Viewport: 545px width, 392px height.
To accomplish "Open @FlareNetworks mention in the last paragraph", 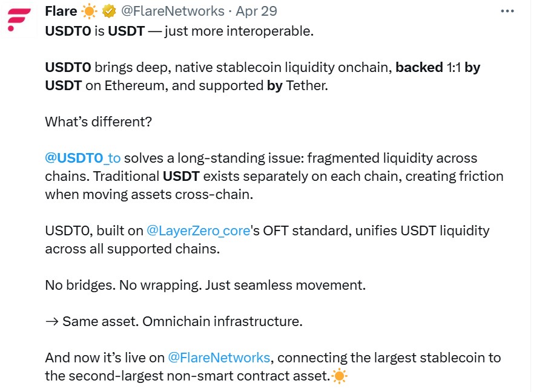I will tap(219, 358).
